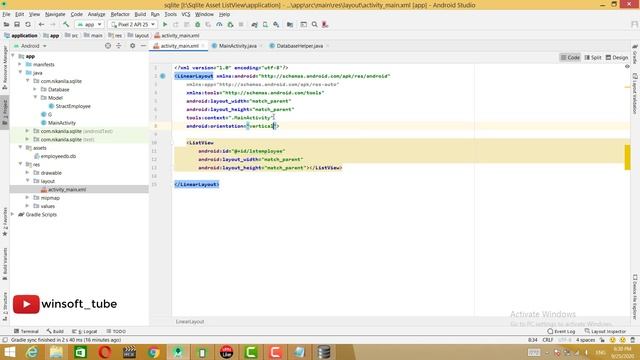
Task: Click the Forward navigation arrow
Action: click(x=52, y=24)
